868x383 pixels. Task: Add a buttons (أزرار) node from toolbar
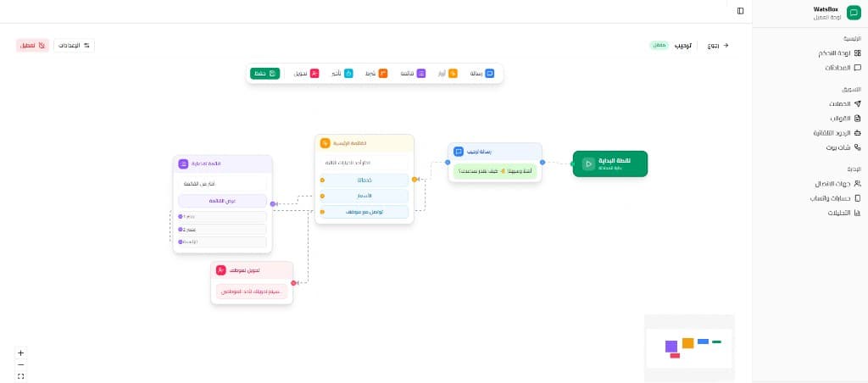[x=447, y=74]
